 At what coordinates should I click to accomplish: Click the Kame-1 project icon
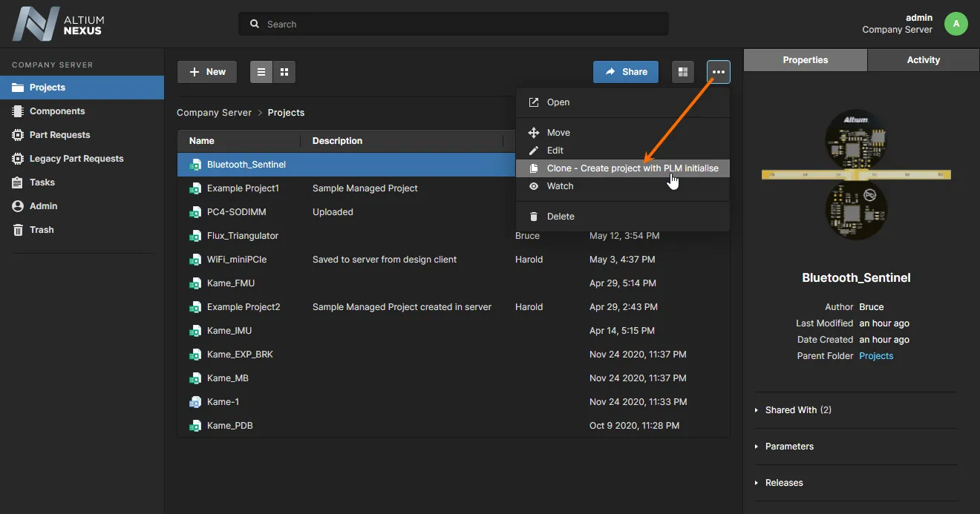(x=195, y=402)
